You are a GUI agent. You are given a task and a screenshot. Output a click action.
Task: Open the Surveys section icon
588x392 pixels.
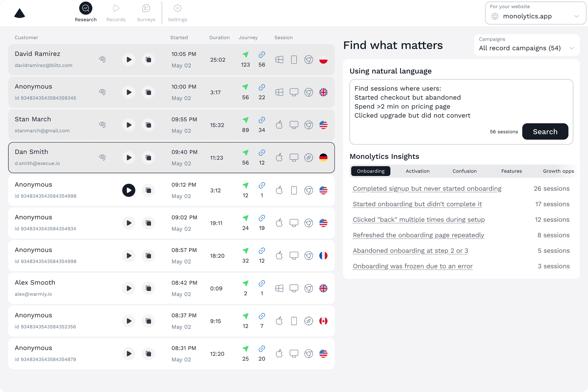pyautogui.click(x=146, y=8)
